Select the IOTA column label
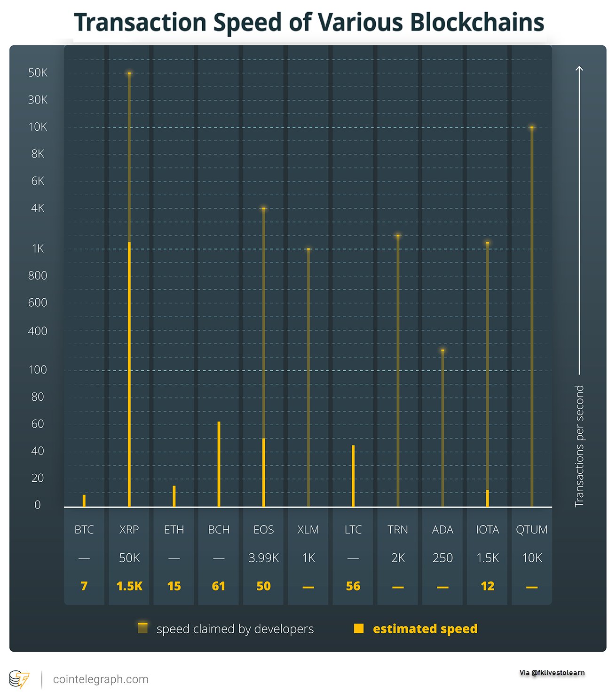 pyautogui.click(x=487, y=530)
